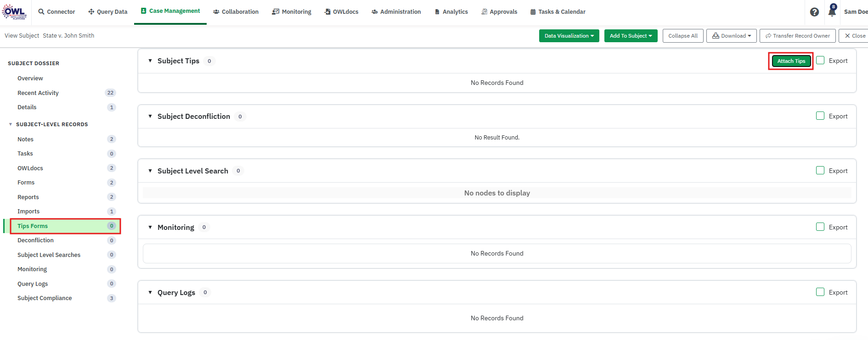Open Sam Doe user profile
The width and height of the screenshot is (868, 340).
856,11
